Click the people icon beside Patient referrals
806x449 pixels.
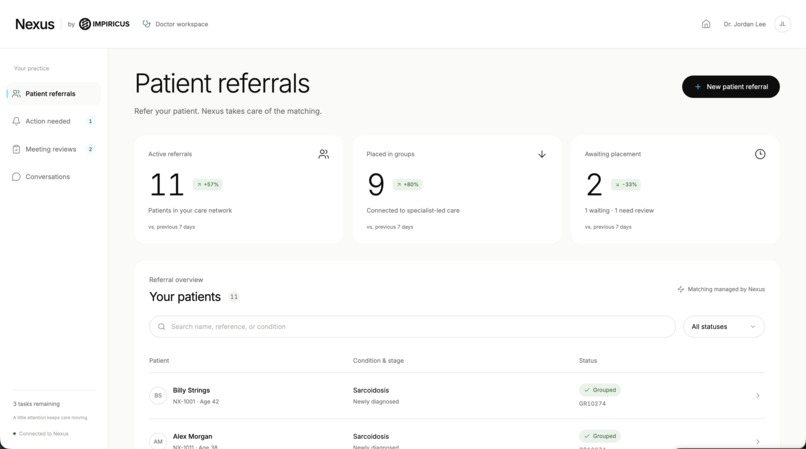tap(16, 94)
